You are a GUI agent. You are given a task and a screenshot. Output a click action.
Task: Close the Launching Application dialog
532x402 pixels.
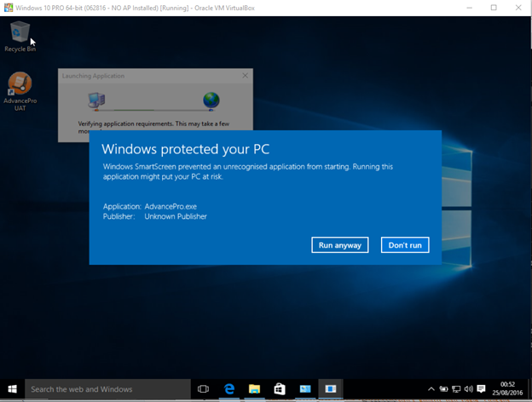click(x=246, y=76)
